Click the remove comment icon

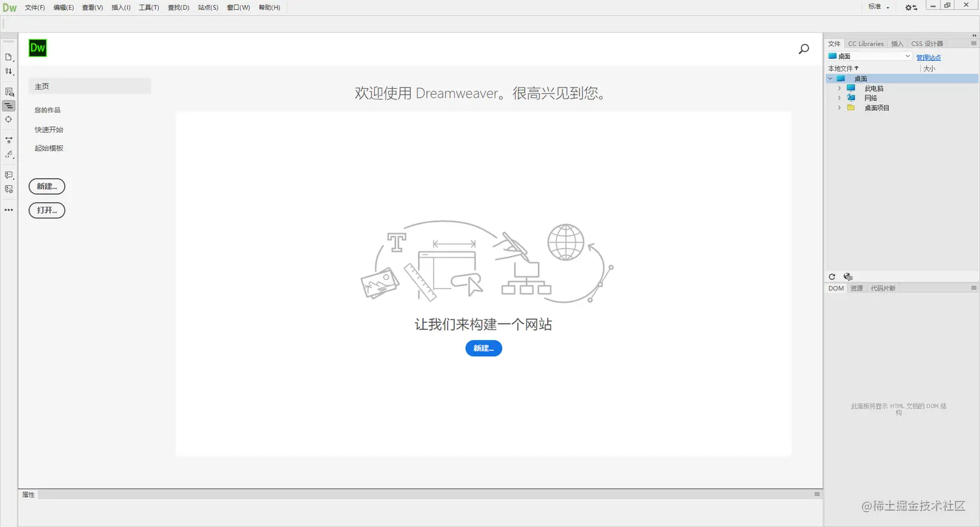[8, 189]
